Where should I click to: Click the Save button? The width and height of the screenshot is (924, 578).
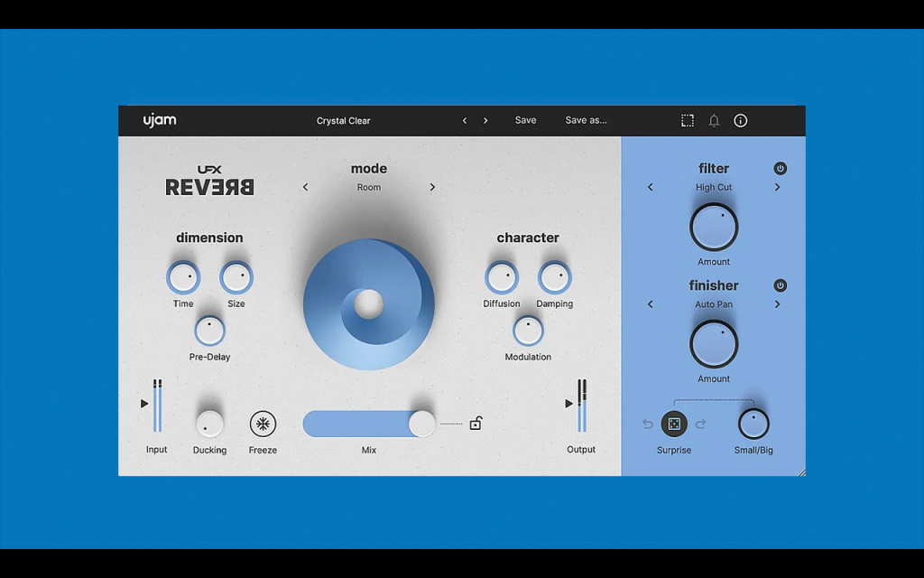click(x=526, y=120)
